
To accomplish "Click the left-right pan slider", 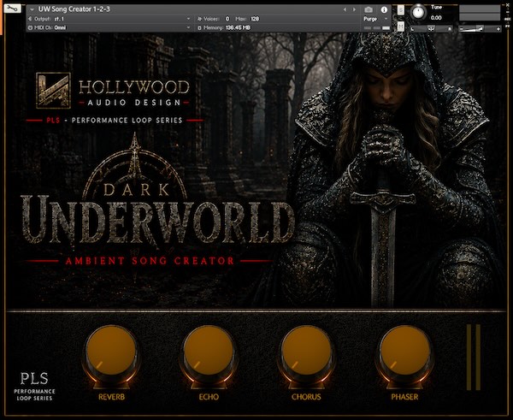I will click(432, 29).
